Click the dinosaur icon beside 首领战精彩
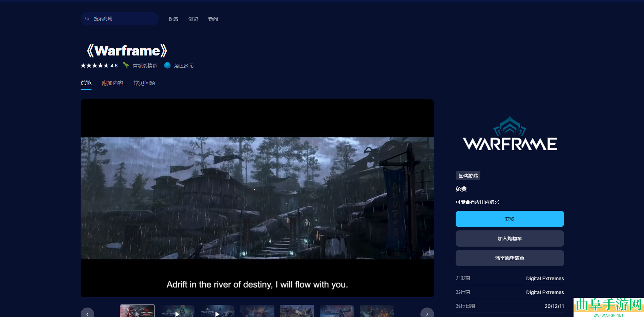644x317 pixels. pyautogui.click(x=126, y=65)
